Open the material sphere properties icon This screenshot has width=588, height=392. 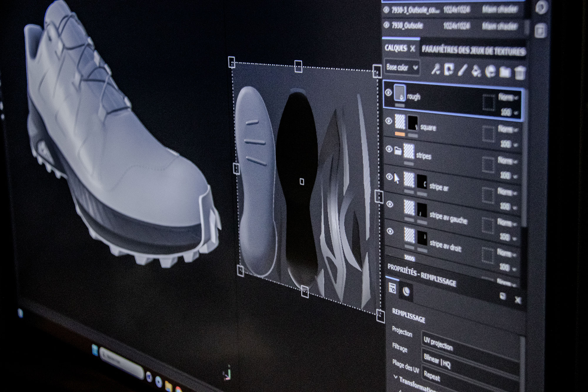(406, 291)
